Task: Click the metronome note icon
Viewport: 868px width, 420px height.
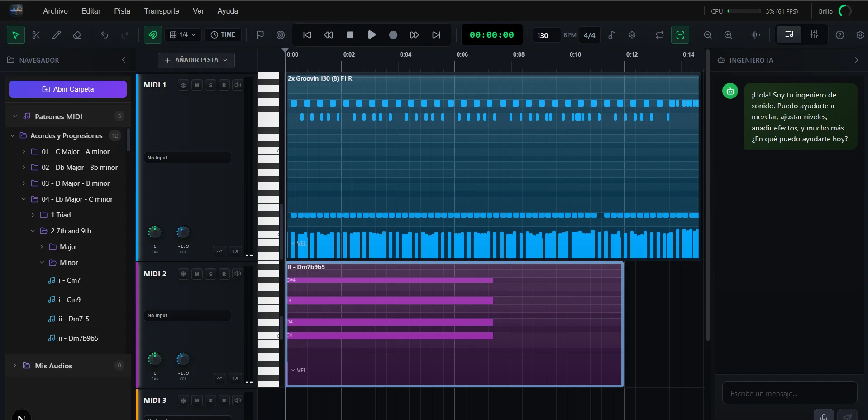Action: [x=611, y=35]
